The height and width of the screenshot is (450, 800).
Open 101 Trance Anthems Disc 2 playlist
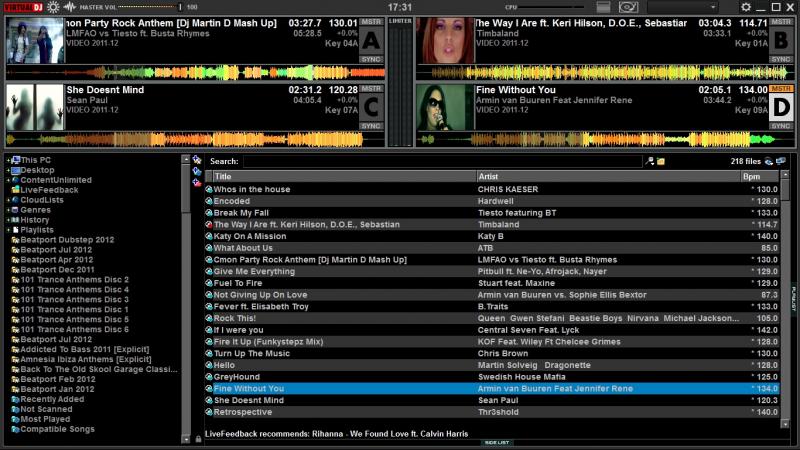(x=74, y=280)
